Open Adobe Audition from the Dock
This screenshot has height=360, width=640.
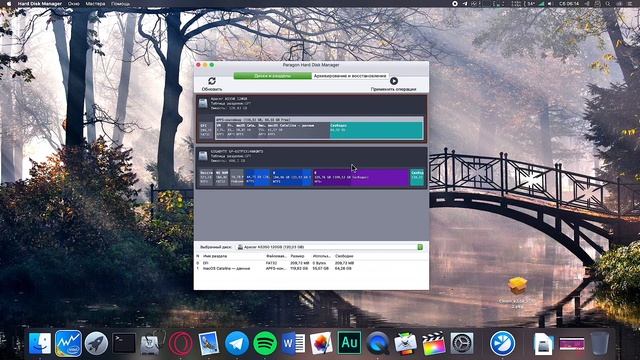(x=349, y=343)
